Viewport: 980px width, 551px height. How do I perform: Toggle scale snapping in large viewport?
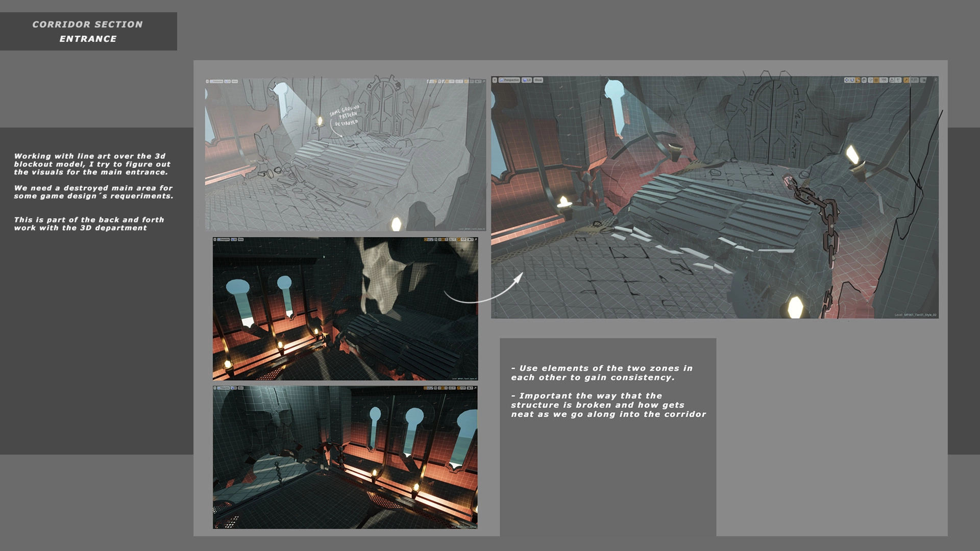click(906, 80)
